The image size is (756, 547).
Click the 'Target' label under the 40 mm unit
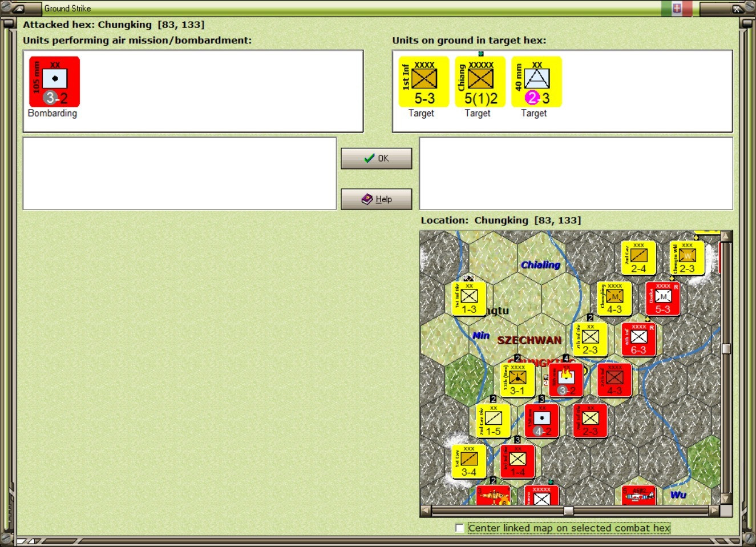(534, 113)
